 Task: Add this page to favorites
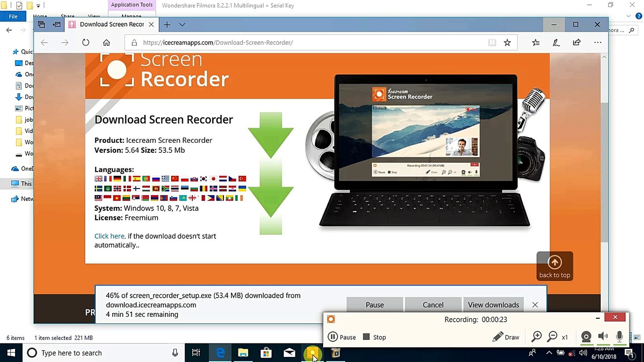pos(507,43)
